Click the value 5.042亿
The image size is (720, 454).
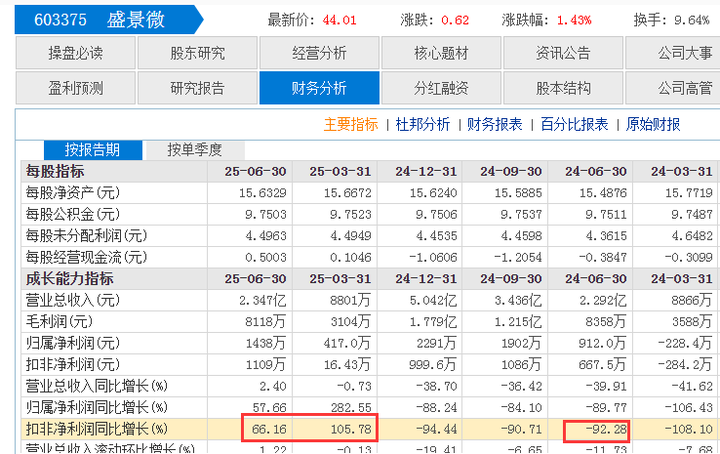point(433,301)
